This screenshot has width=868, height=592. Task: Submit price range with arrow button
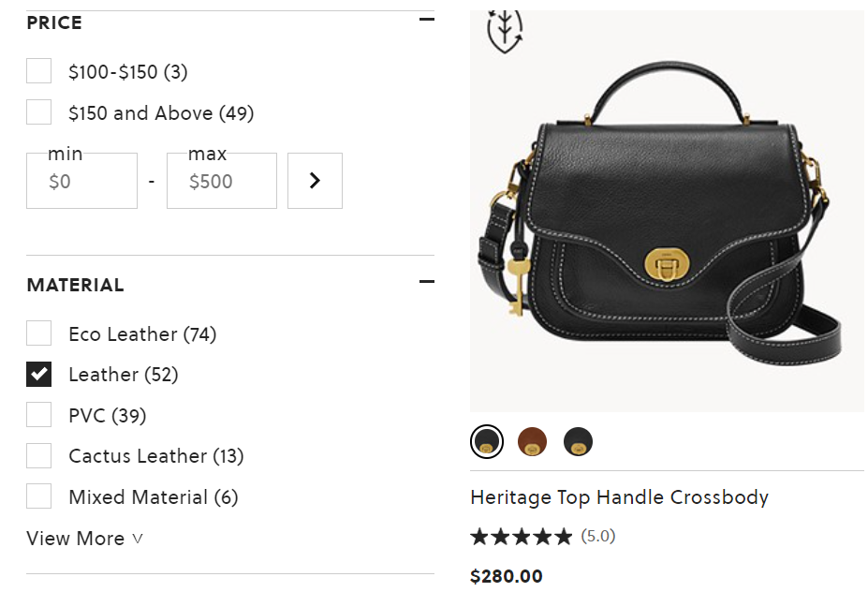tap(315, 181)
